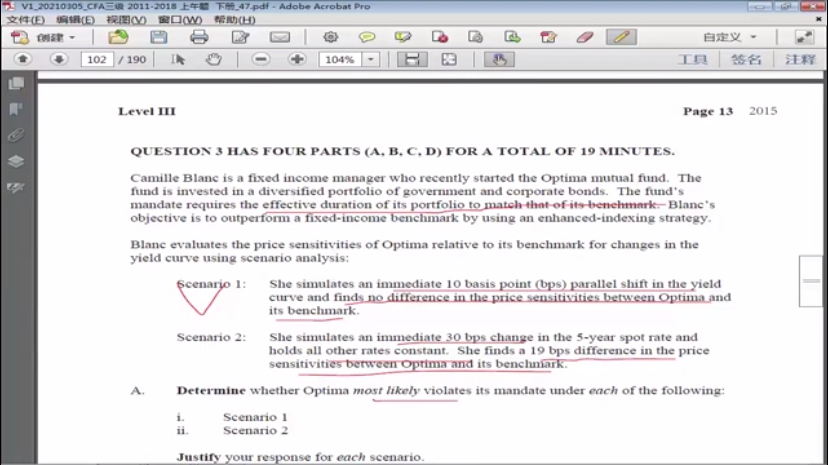
Task: Open the 文件(F) menu
Action: [25, 20]
